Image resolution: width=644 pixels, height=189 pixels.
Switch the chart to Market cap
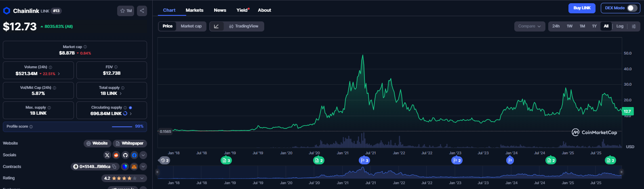coord(191,26)
